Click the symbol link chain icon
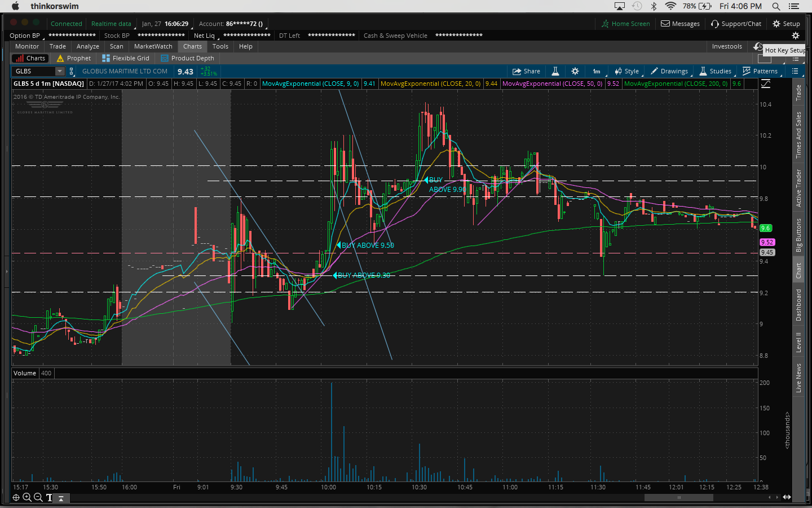This screenshot has width=812, height=508. click(x=72, y=71)
